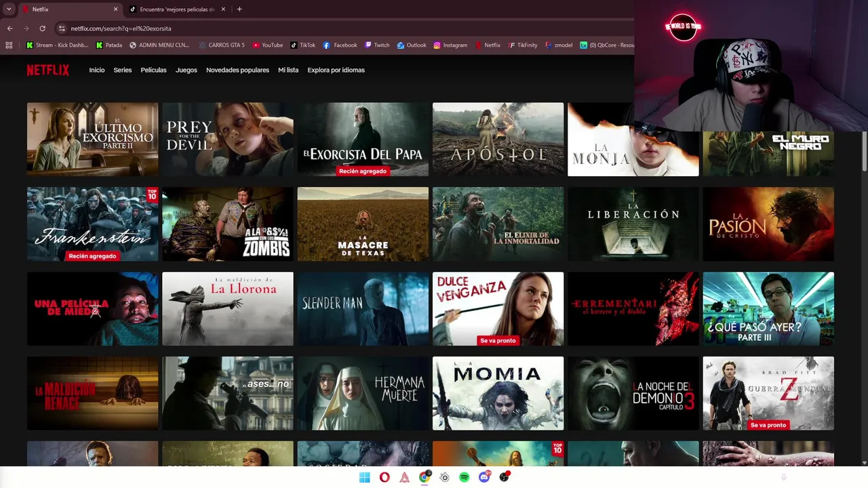Open Guerra Mundial Z title card
Image resolution: width=868 pixels, height=488 pixels.
(768, 393)
